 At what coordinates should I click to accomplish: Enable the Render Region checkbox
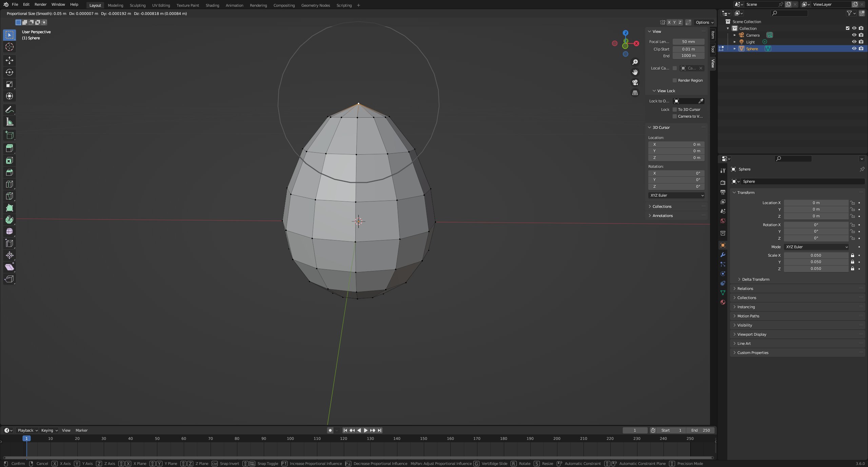pyautogui.click(x=675, y=80)
